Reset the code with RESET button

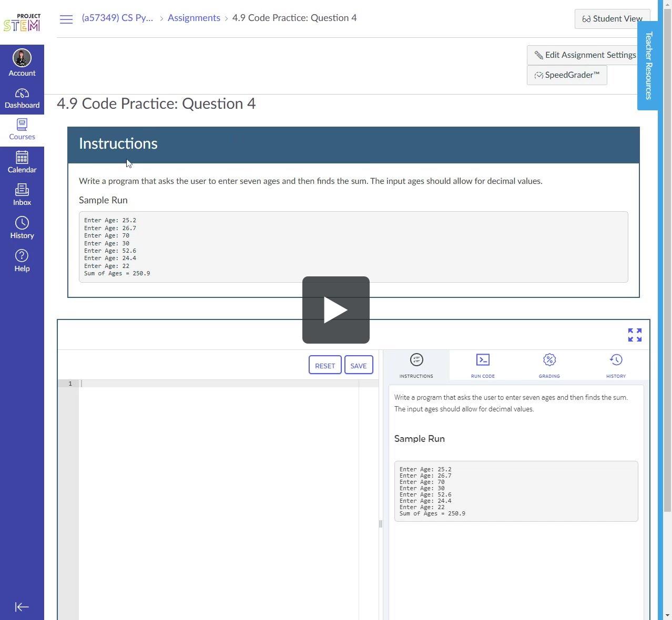click(x=325, y=365)
